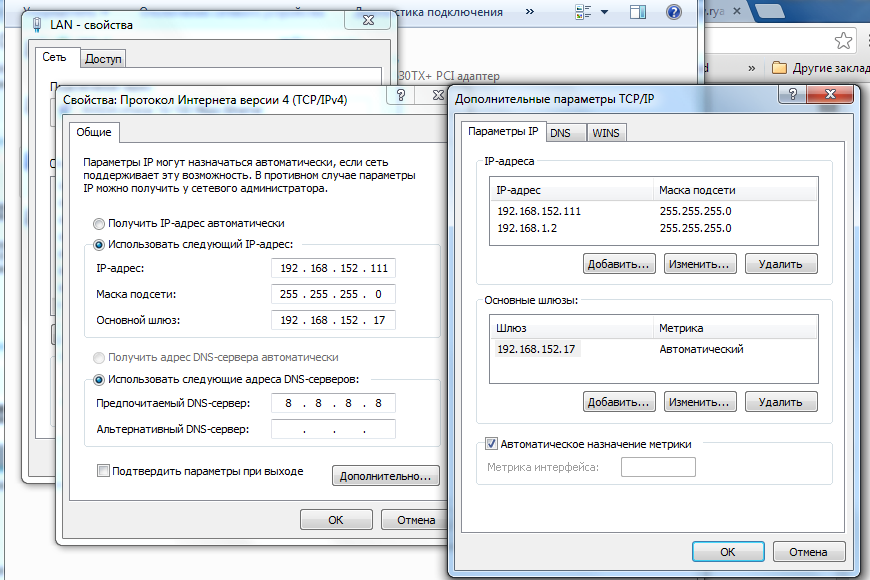The image size is (870, 580).
Task: Click Отмена in Advanced TCP/IP dialog
Action: (x=808, y=552)
